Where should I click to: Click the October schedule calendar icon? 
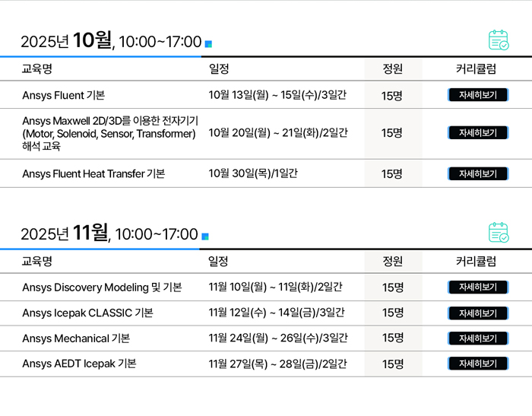pyautogui.click(x=499, y=40)
